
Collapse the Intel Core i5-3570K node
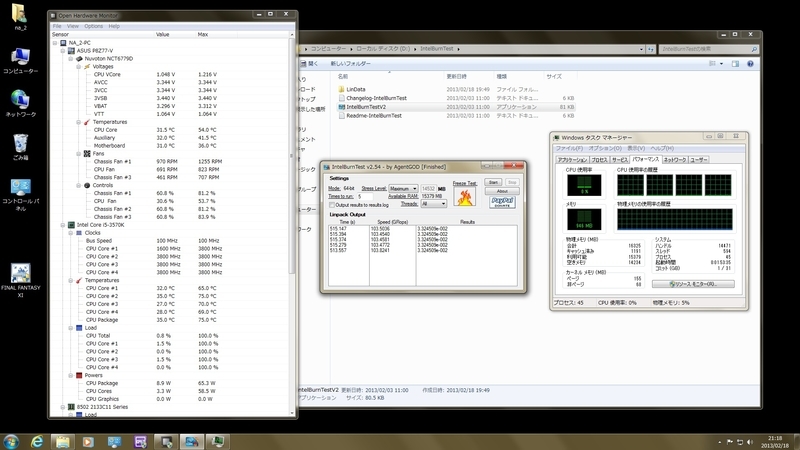(63, 225)
